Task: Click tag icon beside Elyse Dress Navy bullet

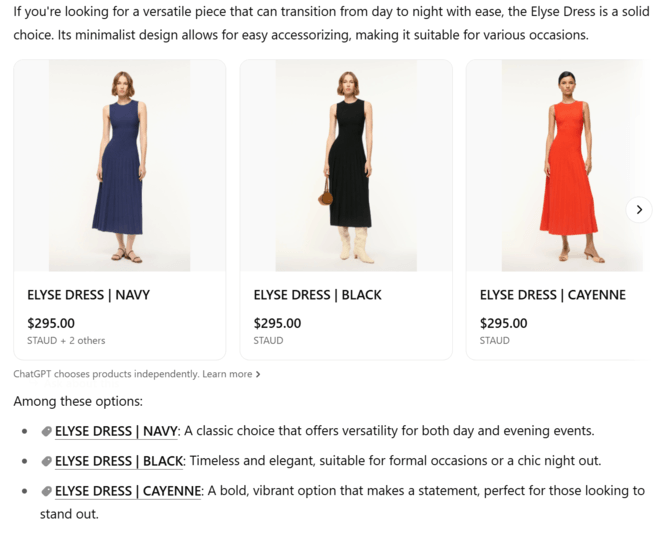Action: tap(46, 431)
